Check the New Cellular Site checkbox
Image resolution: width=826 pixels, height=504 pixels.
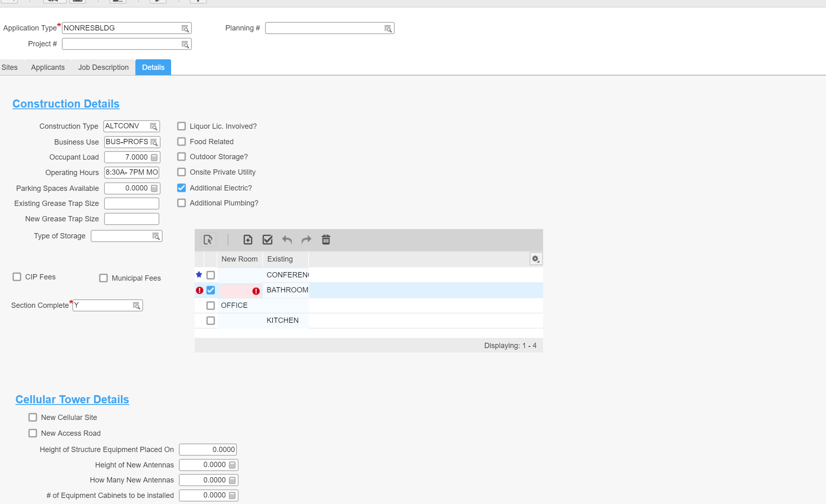[x=33, y=417]
